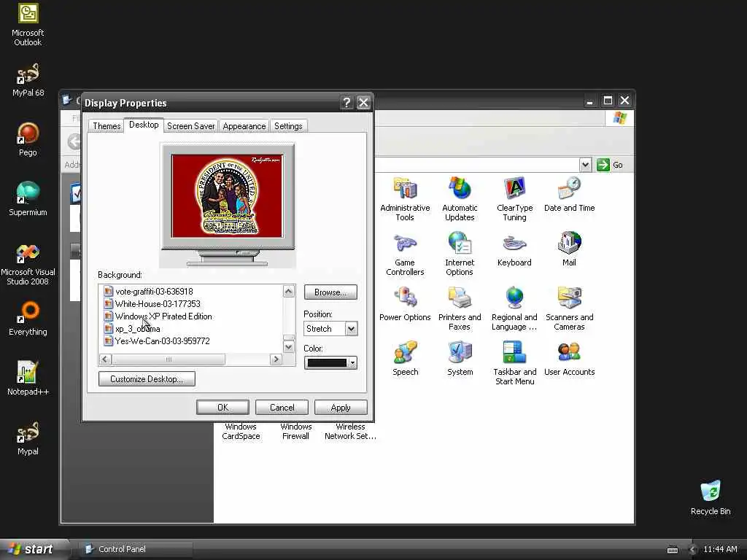This screenshot has height=560, width=747.
Task: Click Go button in Control Panel
Action: (x=611, y=165)
